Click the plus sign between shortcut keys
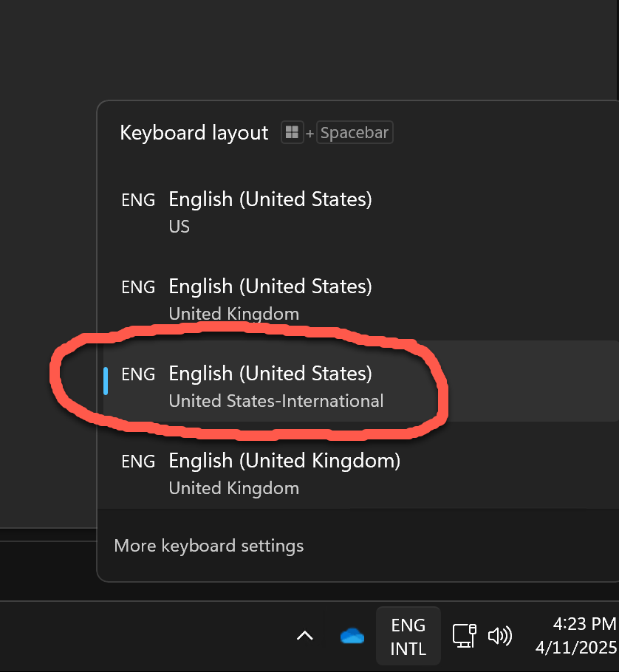Screen dimensions: 619x672 point(309,134)
